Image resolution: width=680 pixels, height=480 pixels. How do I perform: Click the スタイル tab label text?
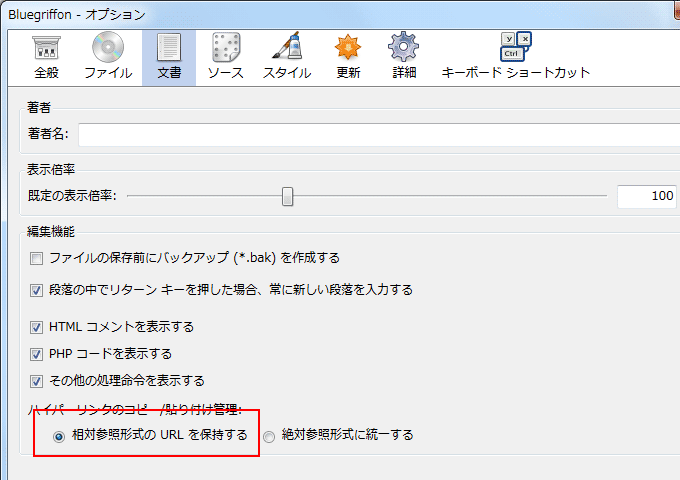(287, 72)
